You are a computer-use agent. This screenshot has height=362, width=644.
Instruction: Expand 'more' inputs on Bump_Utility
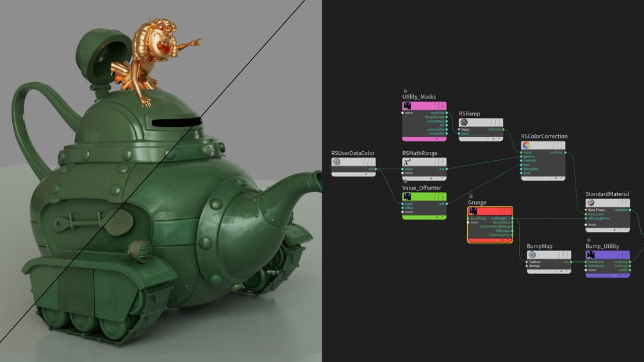[x=586, y=270]
